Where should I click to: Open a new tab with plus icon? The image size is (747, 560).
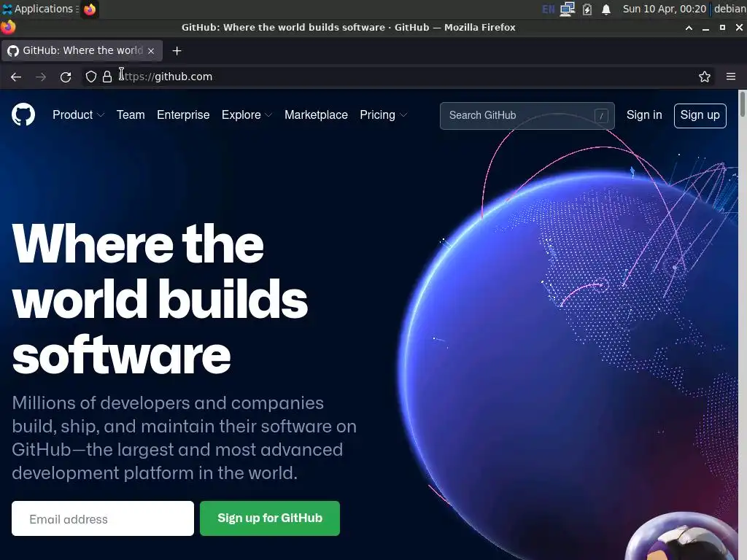point(177,50)
